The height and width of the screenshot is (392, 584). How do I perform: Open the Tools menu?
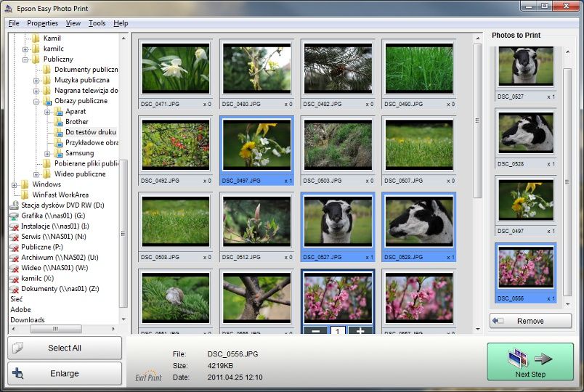[x=97, y=23]
